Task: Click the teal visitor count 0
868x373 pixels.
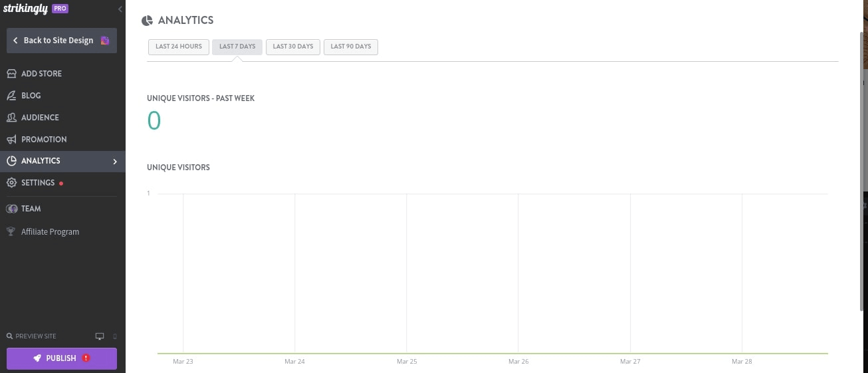Action: pyautogui.click(x=154, y=121)
